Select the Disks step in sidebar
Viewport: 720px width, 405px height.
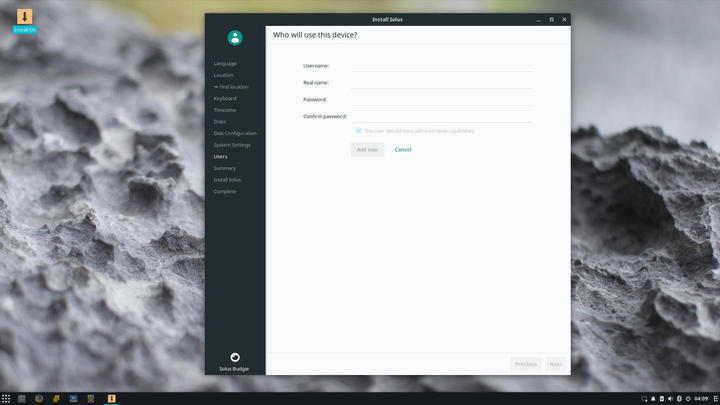pos(219,122)
